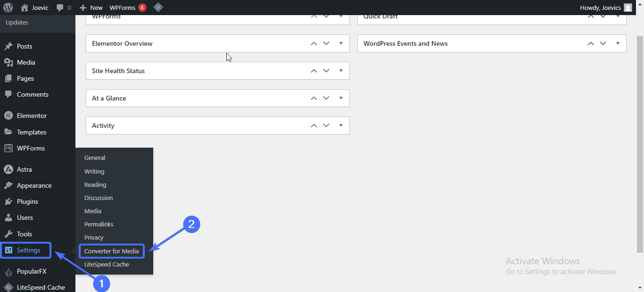
Task: Move Site Health Status widget down
Action: tap(326, 71)
